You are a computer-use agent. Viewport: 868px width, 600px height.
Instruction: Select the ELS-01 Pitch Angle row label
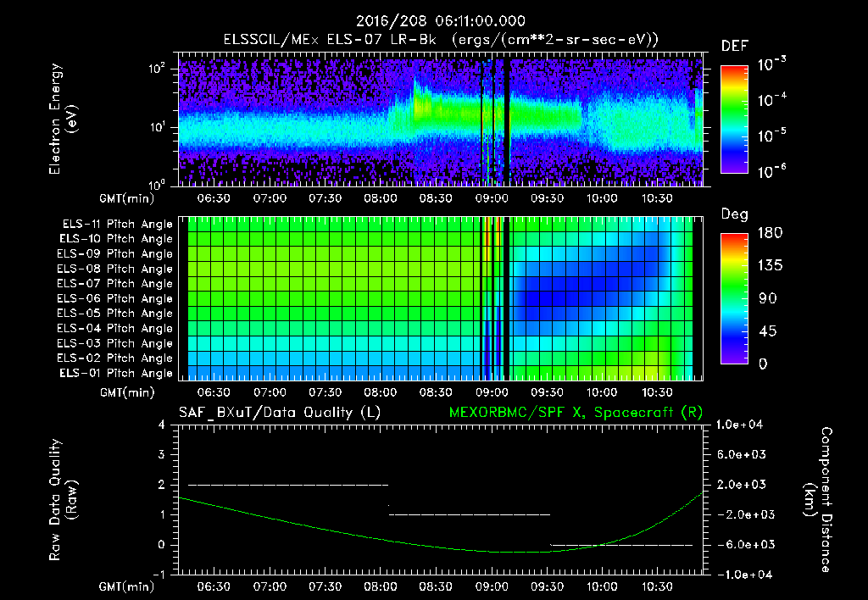click(x=116, y=374)
